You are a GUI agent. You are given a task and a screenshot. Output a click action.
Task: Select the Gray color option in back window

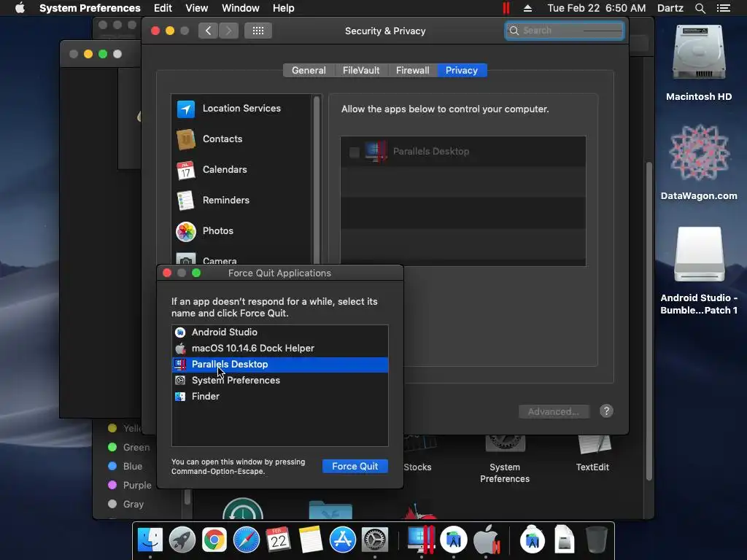[125, 504]
